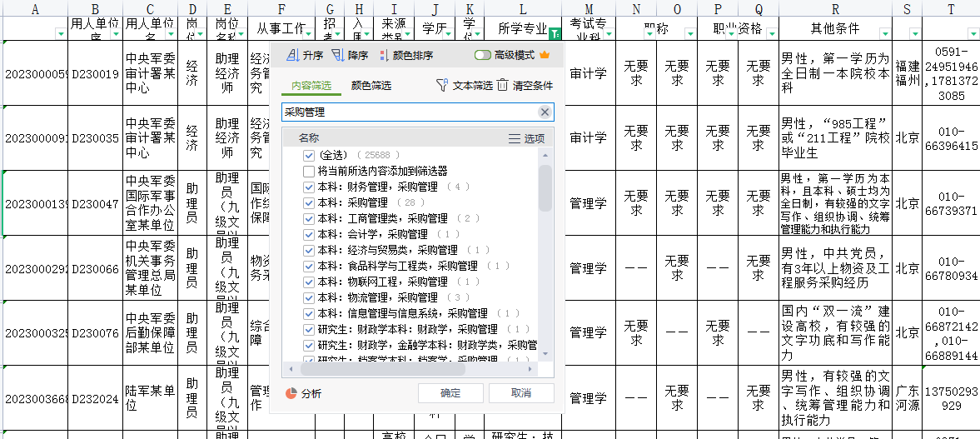Image resolution: width=980 pixels, height=439 pixels.
Task: Switch to the 颜色筛选 tab
Action: pyautogui.click(x=371, y=85)
